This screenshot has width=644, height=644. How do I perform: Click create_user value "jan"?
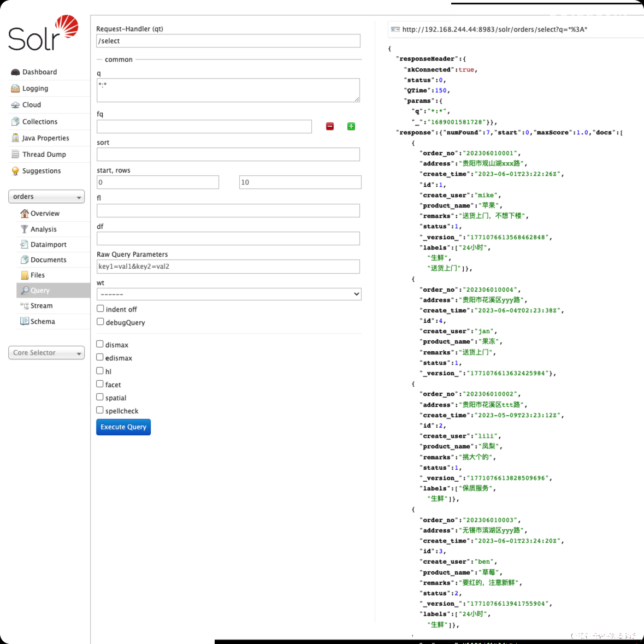(x=485, y=332)
